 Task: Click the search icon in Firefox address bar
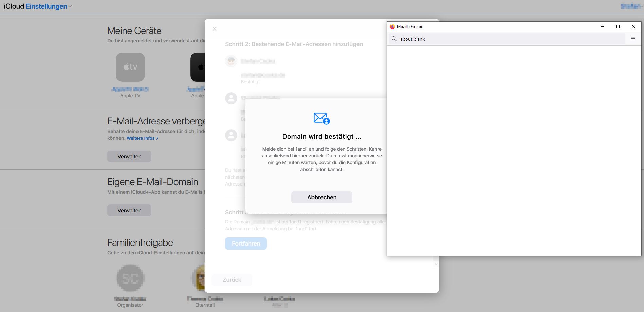coord(394,39)
